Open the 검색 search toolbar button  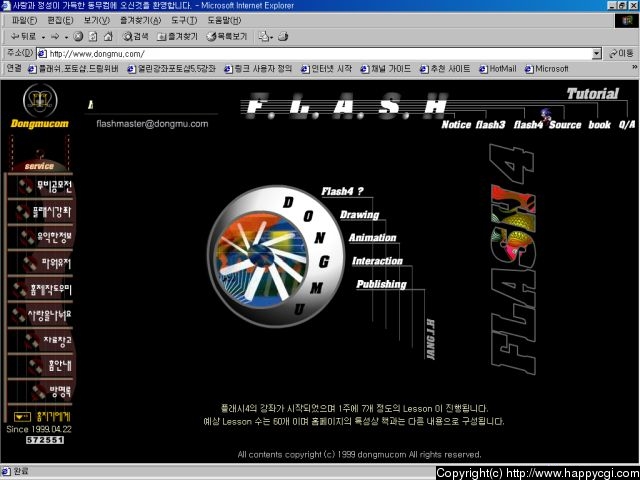pos(136,37)
